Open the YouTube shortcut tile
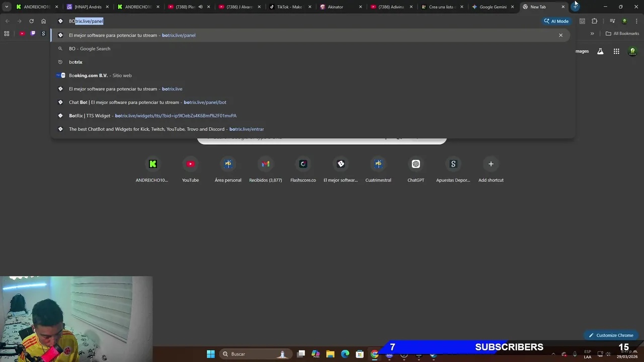Image resolution: width=644 pixels, height=362 pixels. coord(190,170)
